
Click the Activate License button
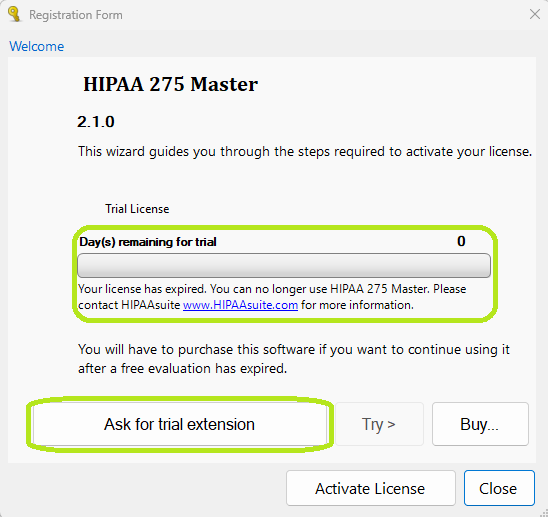coord(370,488)
